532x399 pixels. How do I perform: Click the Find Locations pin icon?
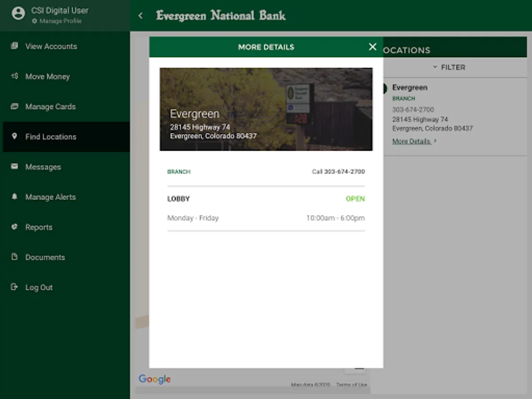15,136
